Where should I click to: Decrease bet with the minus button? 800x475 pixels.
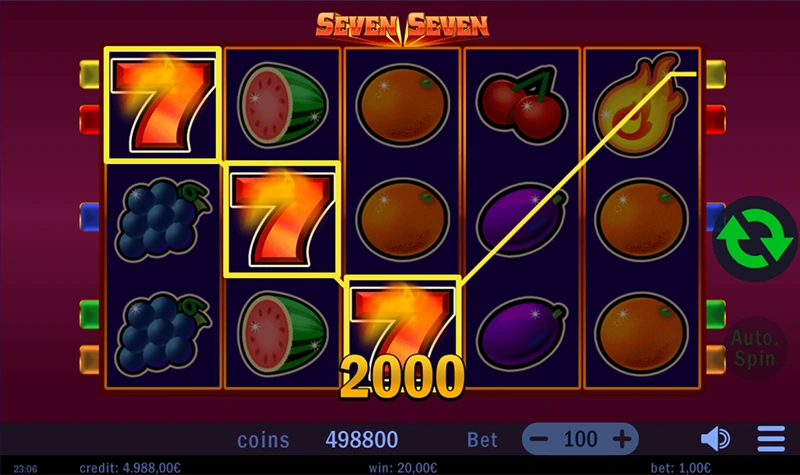click(x=539, y=439)
